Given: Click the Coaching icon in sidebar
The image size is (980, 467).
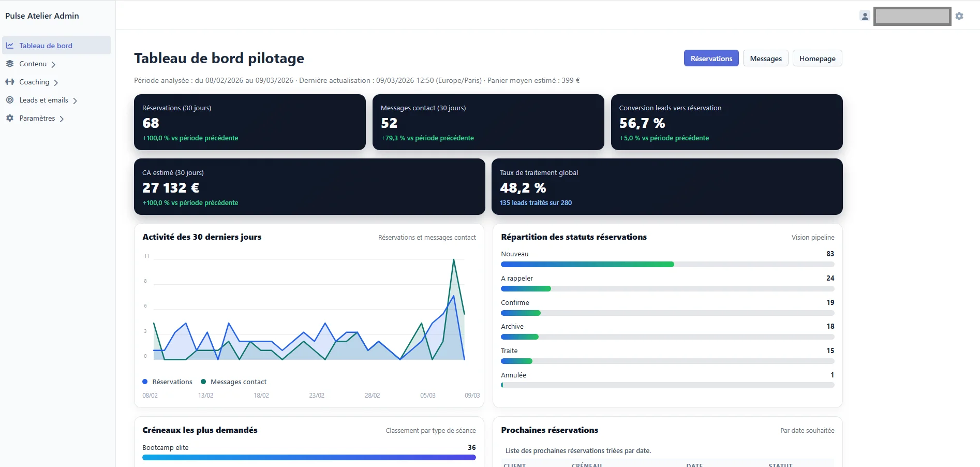Looking at the screenshot, I should [x=10, y=82].
